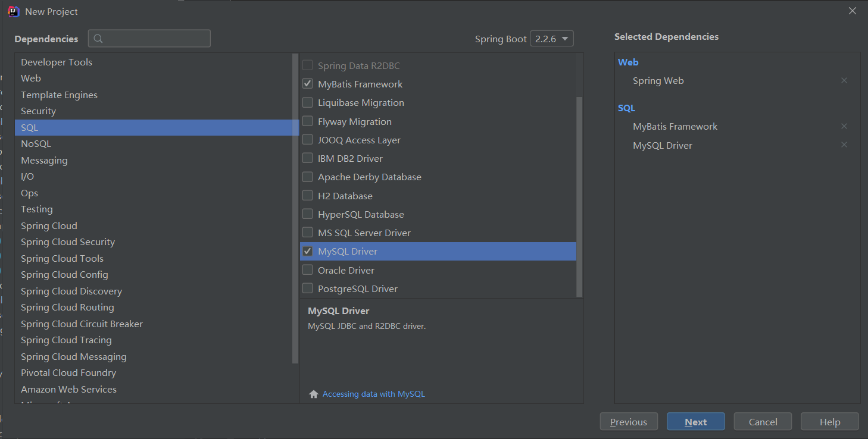Remove Spring Web dependency with x icon

pyautogui.click(x=844, y=80)
